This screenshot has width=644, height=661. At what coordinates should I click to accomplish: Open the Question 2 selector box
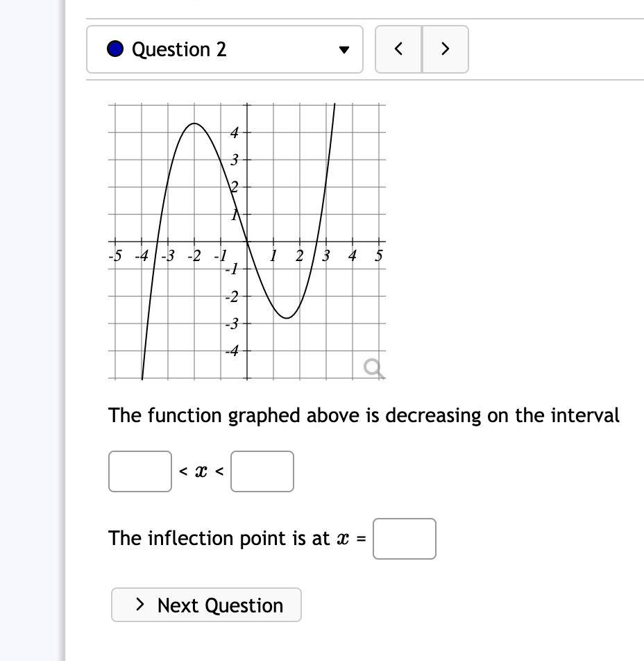point(225,49)
